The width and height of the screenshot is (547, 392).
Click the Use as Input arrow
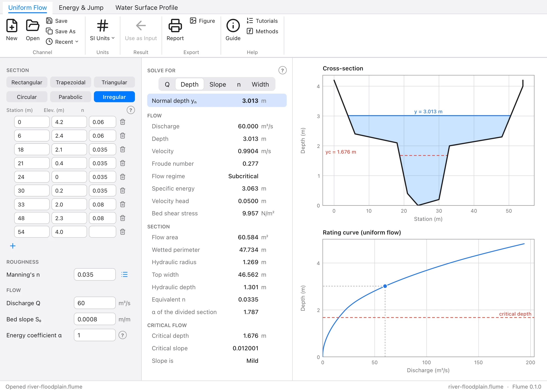click(141, 30)
